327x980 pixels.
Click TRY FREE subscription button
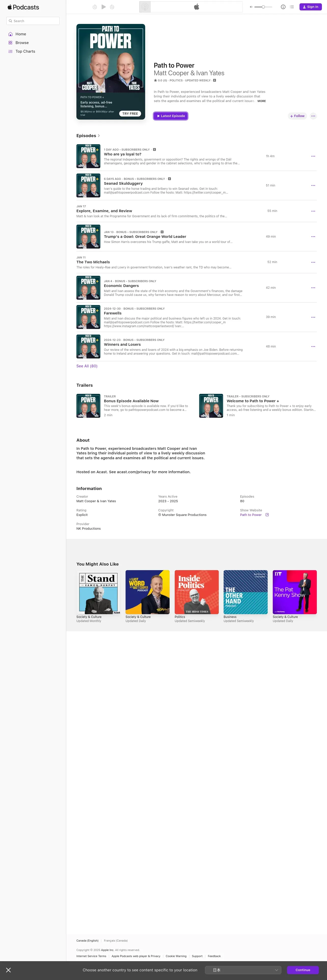click(x=130, y=114)
